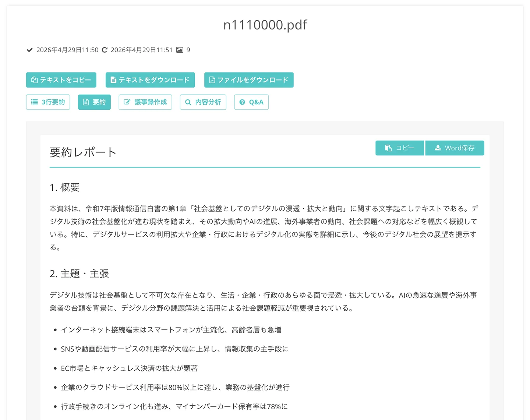Click the copy icon inside the コピー button
This screenshot has width=530, height=420.
point(388,148)
